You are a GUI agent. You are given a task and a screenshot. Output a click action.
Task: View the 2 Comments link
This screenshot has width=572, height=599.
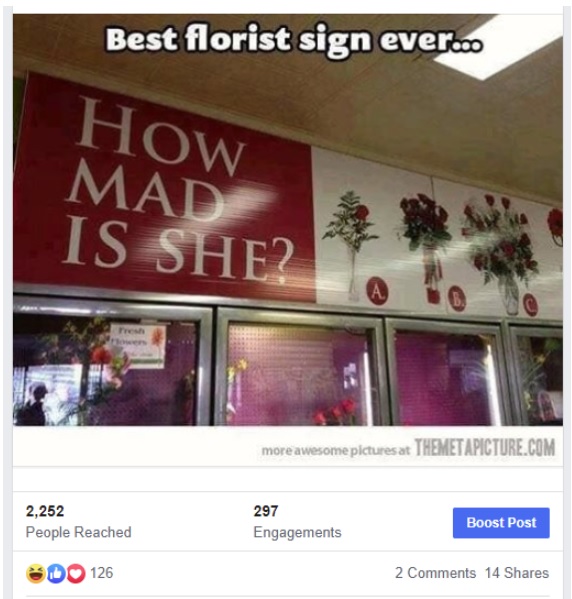(x=435, y=573)
